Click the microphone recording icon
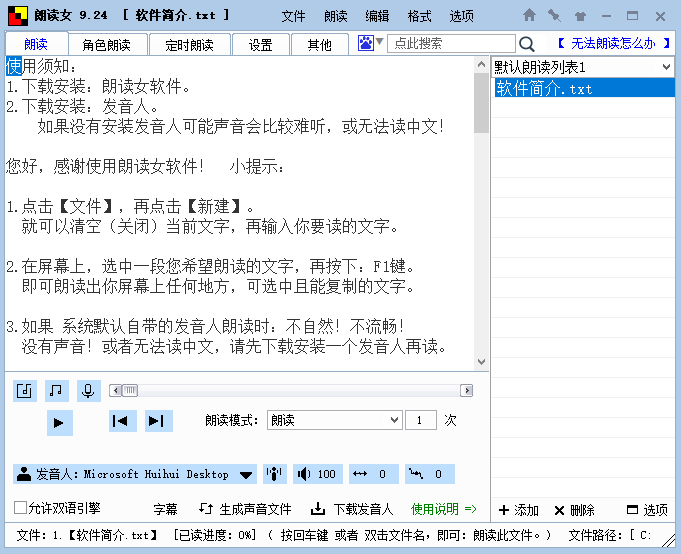The width and height of the screenshot is (681, 554). point(88,390)
